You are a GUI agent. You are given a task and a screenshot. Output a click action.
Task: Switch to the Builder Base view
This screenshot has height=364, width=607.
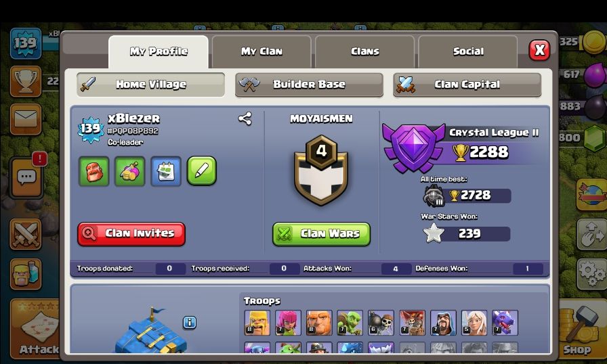tap(309, 85)
